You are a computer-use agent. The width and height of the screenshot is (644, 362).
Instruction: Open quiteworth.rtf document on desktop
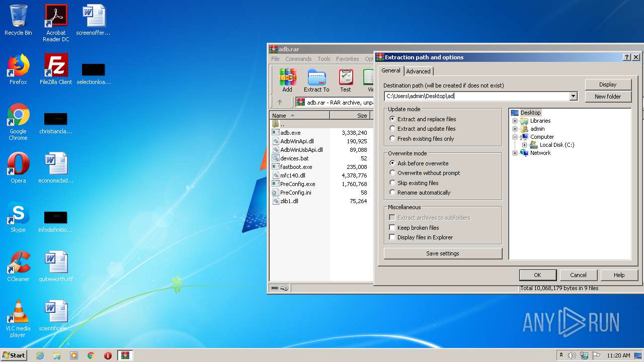coord(56,266)
